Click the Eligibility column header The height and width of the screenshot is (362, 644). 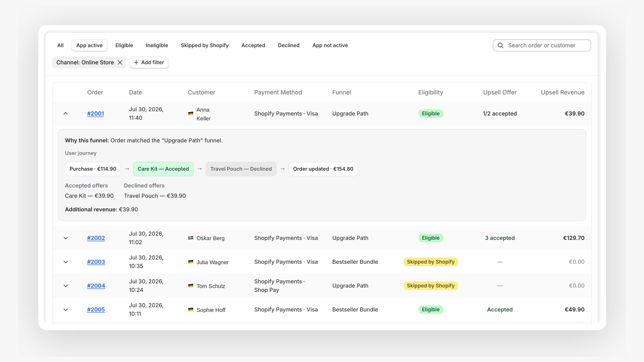[x=431, y=93]
